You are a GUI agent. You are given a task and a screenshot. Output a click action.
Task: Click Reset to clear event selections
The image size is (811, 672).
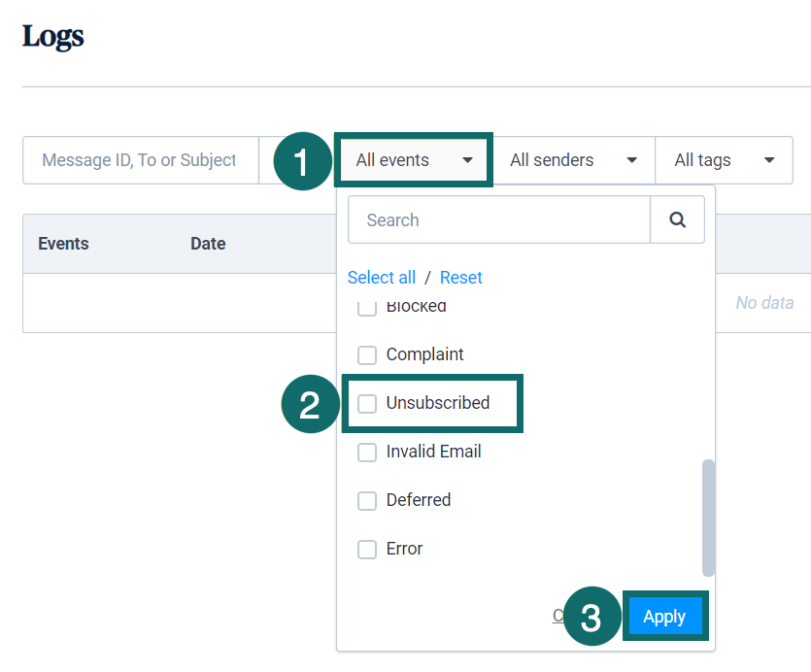point(460,277)
